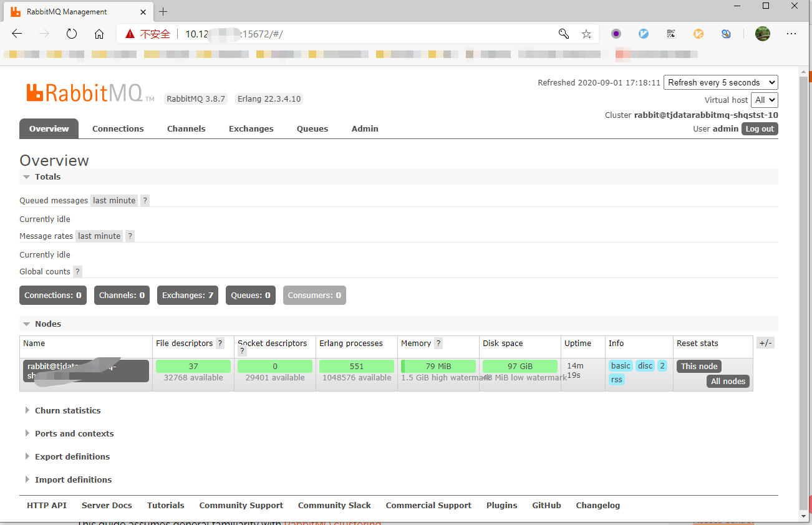812x525 pixels.
Task: Click the help question mark beside Global counts
Action: [x=77, y=271]
